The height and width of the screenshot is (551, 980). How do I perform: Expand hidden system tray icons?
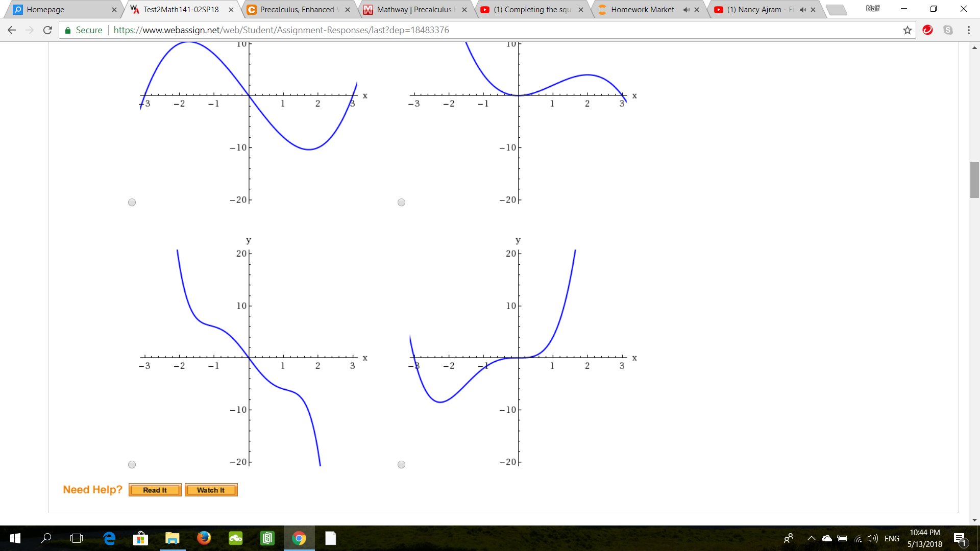pos(811,538)
